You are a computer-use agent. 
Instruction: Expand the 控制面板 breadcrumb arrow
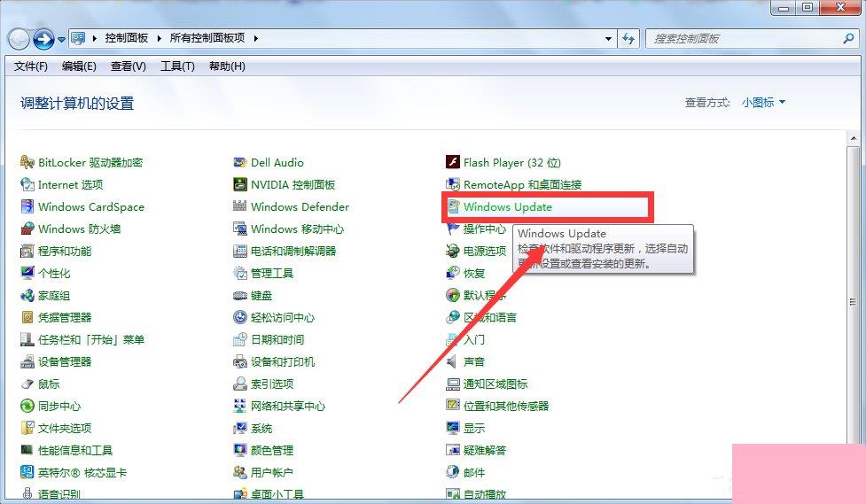159,38
